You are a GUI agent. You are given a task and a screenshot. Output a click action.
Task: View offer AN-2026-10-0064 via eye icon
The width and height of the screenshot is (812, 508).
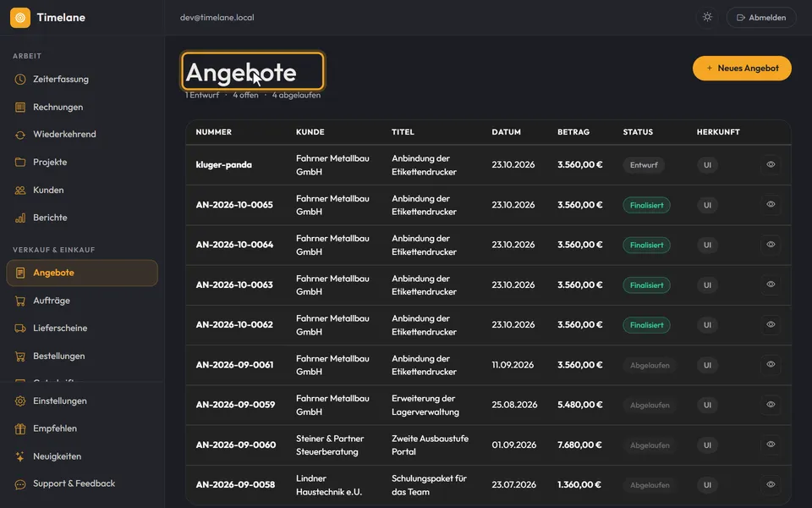tap(771, 245)
